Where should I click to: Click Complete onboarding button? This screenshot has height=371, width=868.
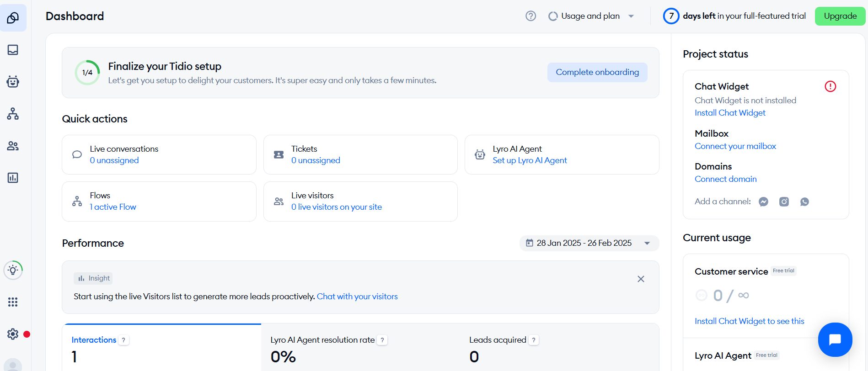(x=597, y=72)
